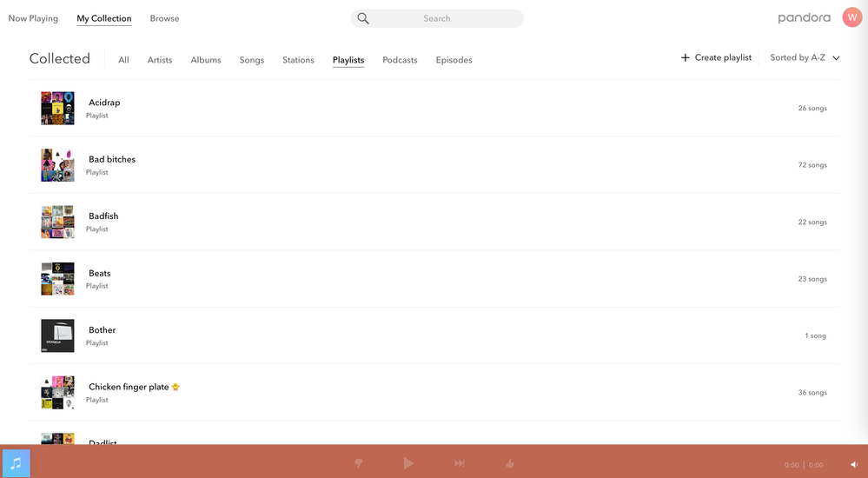Mute audio with the volume speaker icon
This screenshot has width=868, height=478.
tap(853, 465)
